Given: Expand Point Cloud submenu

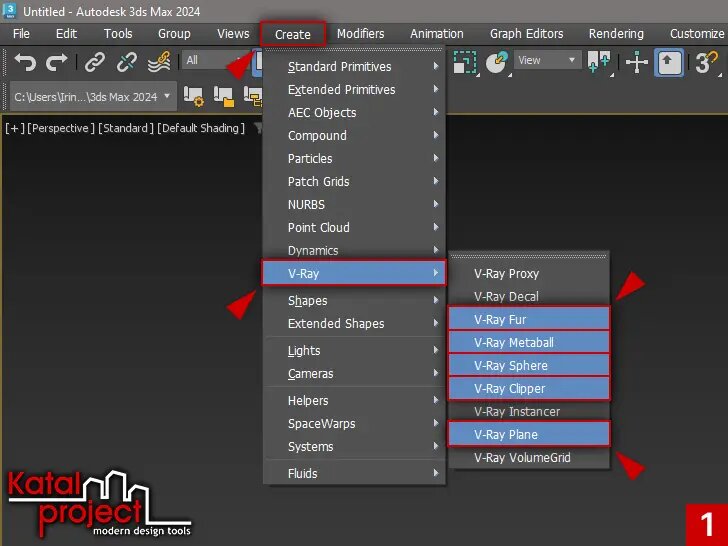Looking at the screenshot, I should pyautogui.click(x=354, y=228).
